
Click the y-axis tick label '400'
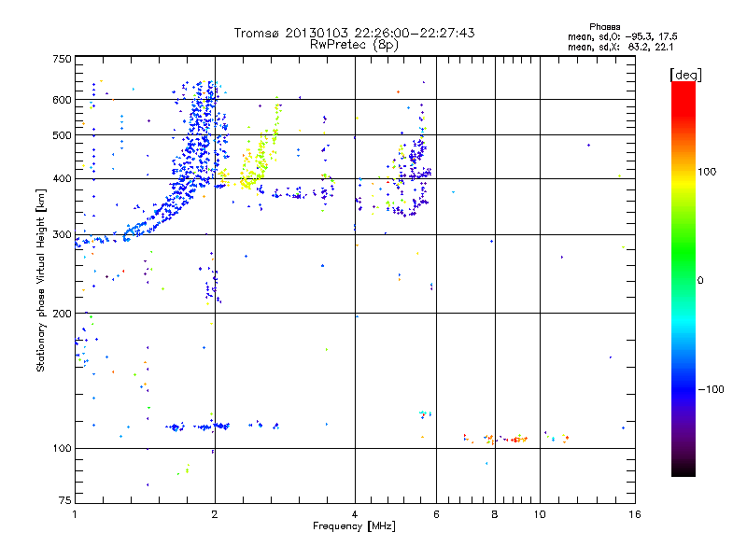click(62, 179)
